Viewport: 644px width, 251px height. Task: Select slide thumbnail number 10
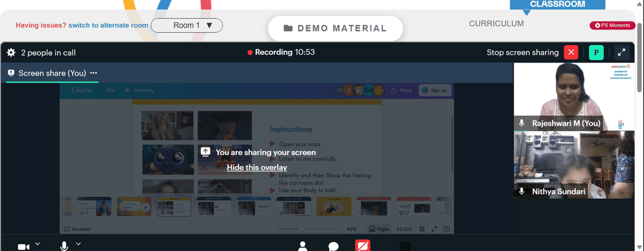pyautogui.click(x=134, y=207)
